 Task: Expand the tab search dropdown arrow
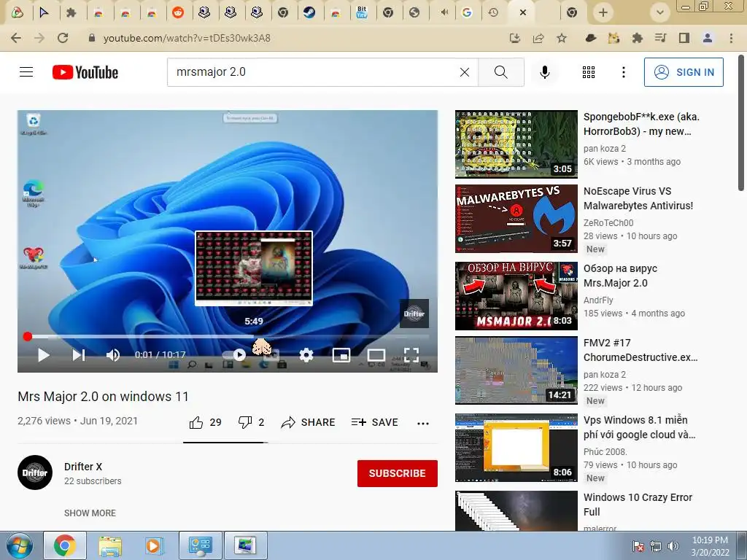pyautogui.click(x=659, y=12)
